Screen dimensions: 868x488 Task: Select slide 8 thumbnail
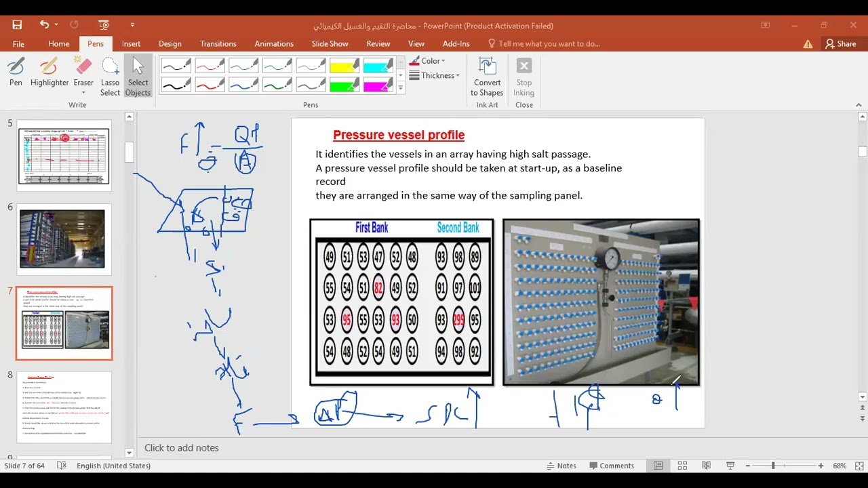tap(64, 407)
